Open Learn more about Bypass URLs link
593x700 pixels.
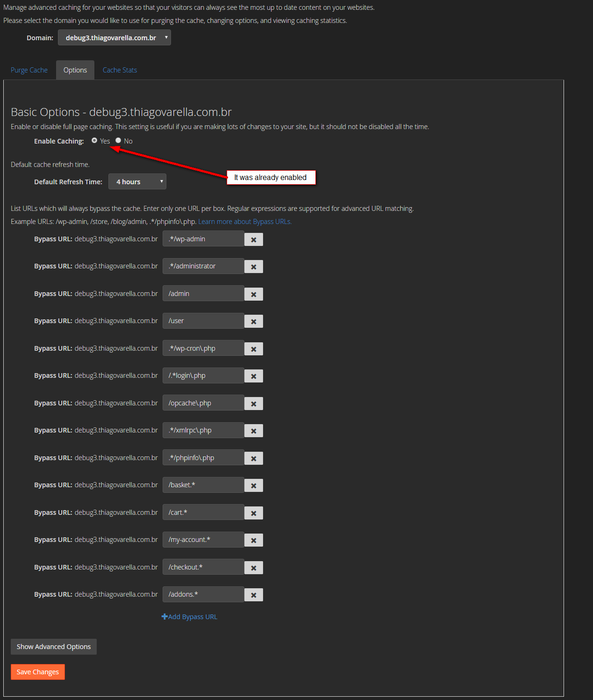click(x=245, y=222)
